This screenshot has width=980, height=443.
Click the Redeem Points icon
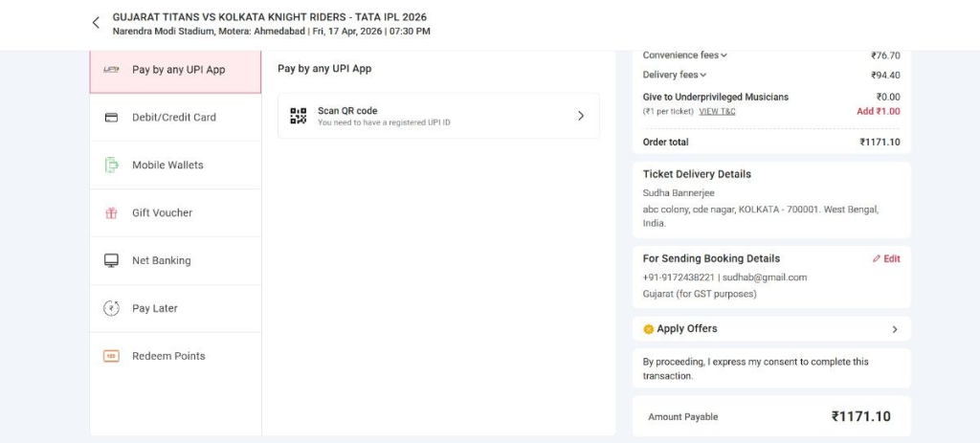[111, 356]
